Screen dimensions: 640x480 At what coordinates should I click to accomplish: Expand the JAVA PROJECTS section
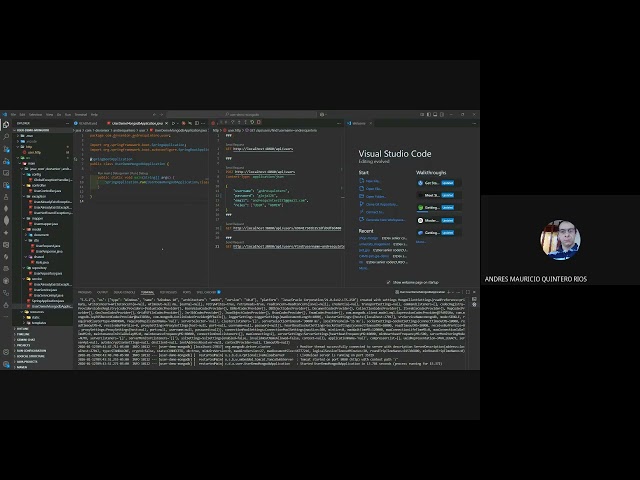click(27, 362)
